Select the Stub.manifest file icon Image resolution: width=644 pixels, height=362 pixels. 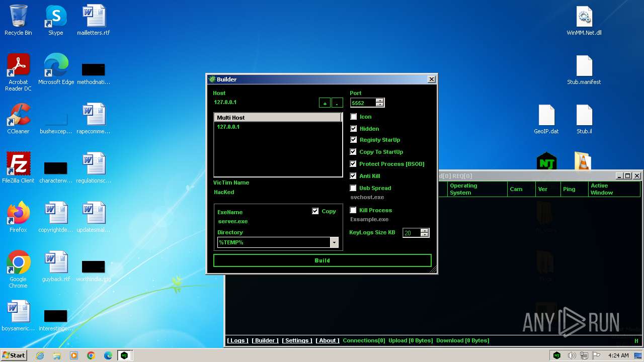tap(584, 69)
